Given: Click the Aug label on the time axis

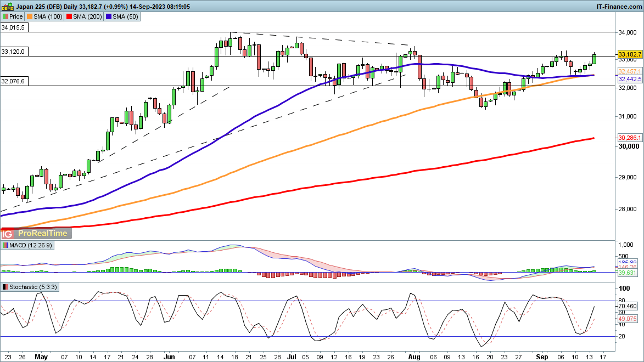Looking at the screenshot, I should (414, 357).
